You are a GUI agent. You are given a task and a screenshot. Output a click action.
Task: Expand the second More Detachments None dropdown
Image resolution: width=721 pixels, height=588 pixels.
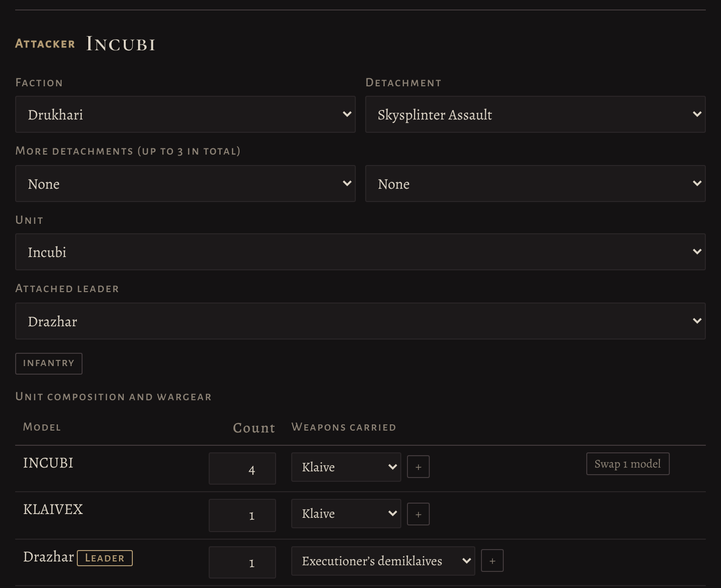535,184
